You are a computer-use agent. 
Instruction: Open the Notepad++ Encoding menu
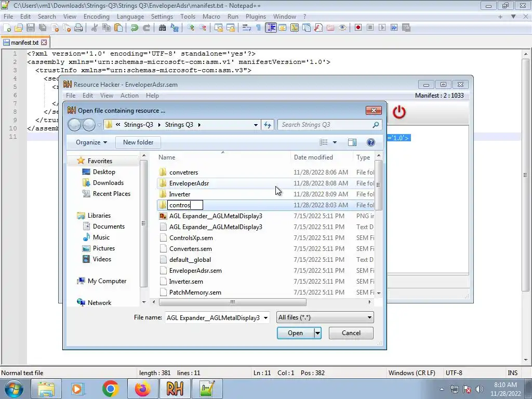pyautogui.click(x=96, y=16)
